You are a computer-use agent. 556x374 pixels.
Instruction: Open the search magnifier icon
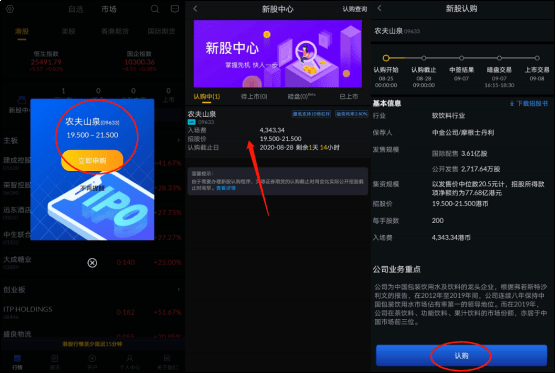tap(155, 9)
